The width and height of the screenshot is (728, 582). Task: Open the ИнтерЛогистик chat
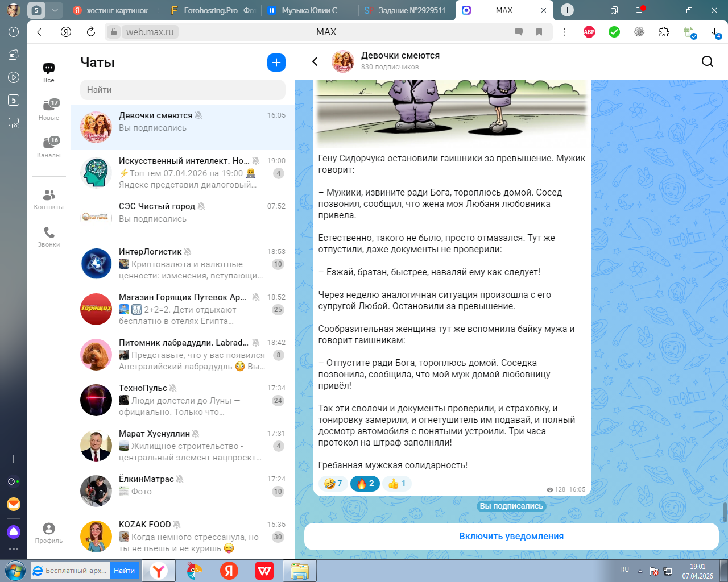tap(183, 264)
